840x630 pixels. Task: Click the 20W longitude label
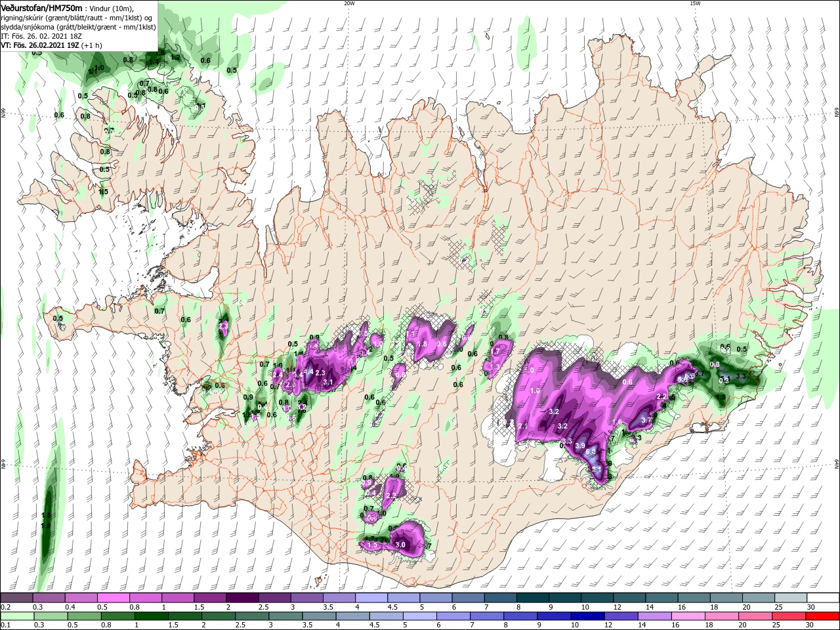pyautogui.click(x=349, y=3)
